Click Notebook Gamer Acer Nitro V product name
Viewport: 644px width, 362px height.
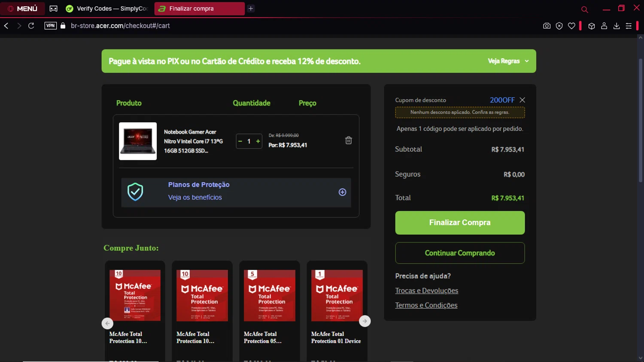point(193,141)
